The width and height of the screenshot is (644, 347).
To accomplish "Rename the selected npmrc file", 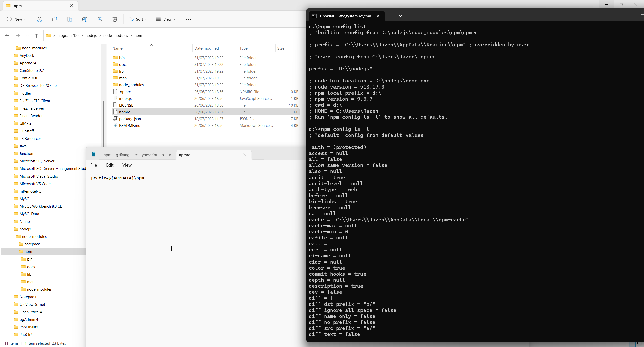I will coord(85,19).
